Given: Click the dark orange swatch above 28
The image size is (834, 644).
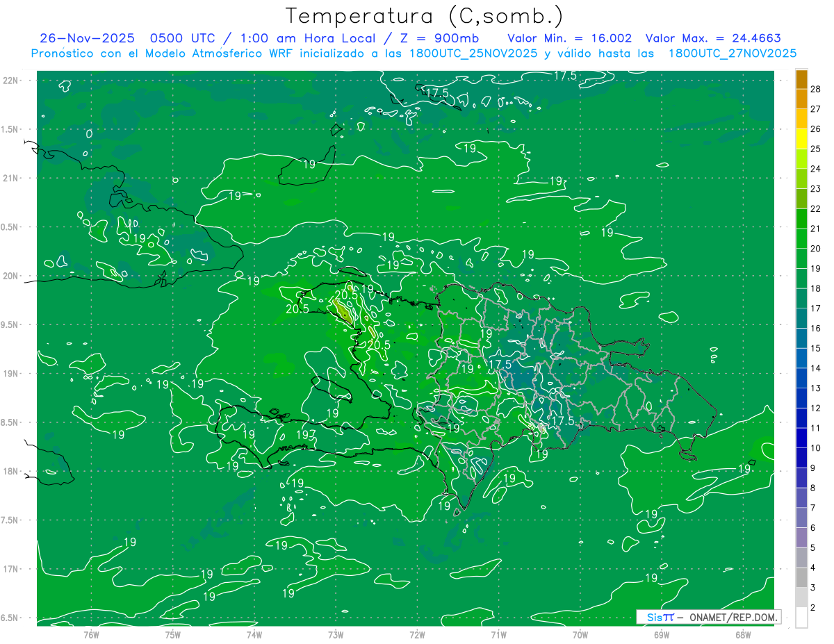Looking at the screenshot, I should point(801,79).
